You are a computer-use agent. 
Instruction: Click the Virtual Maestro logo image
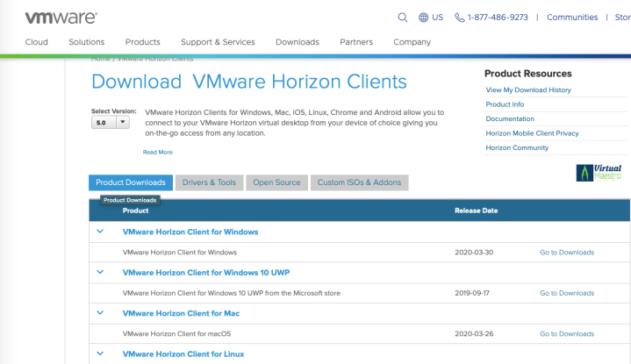pyautogui.click(x=599, y=172)
